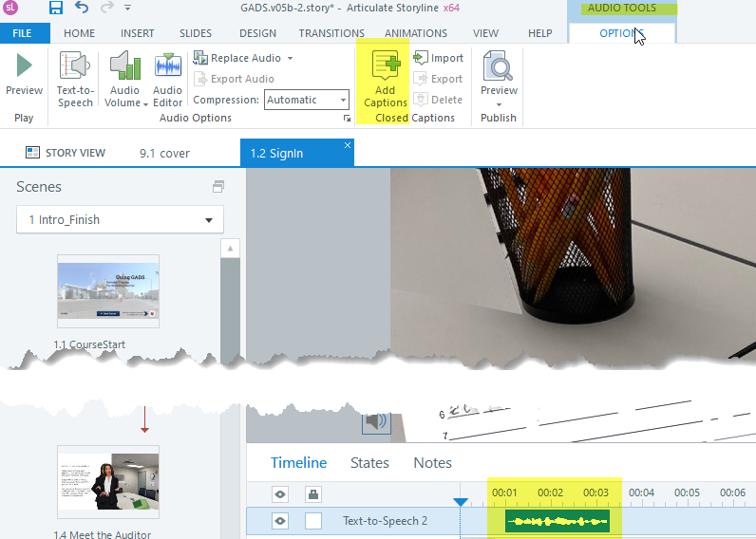Viewport: 756px width, 539px height.
Task: Open the Audio Options dialog launcher
Action: point(347,118)
